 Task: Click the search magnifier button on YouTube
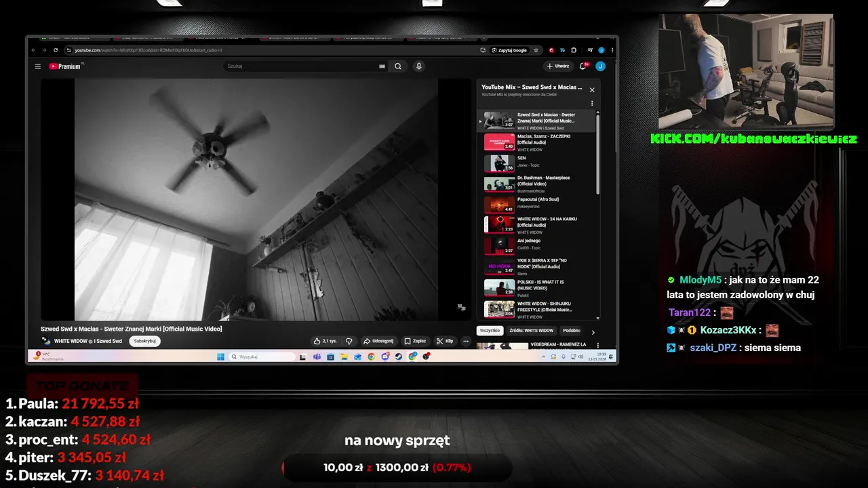(398, 66)
